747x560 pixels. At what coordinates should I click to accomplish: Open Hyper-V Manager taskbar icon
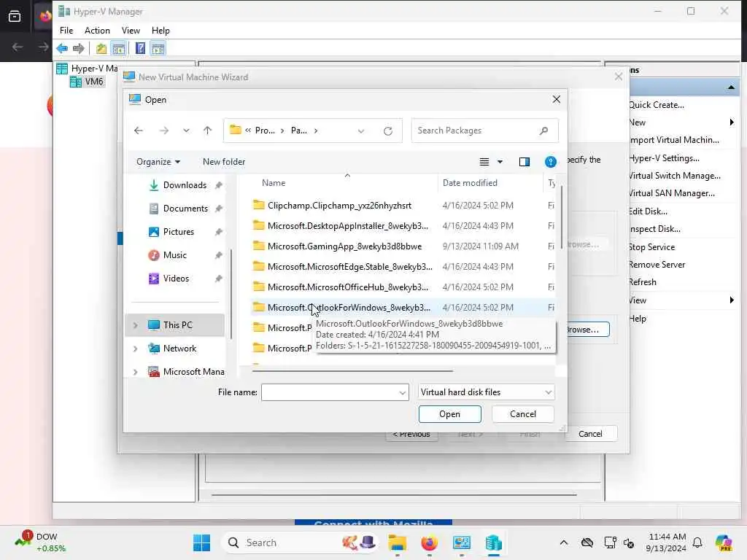[x=494, y=542]
